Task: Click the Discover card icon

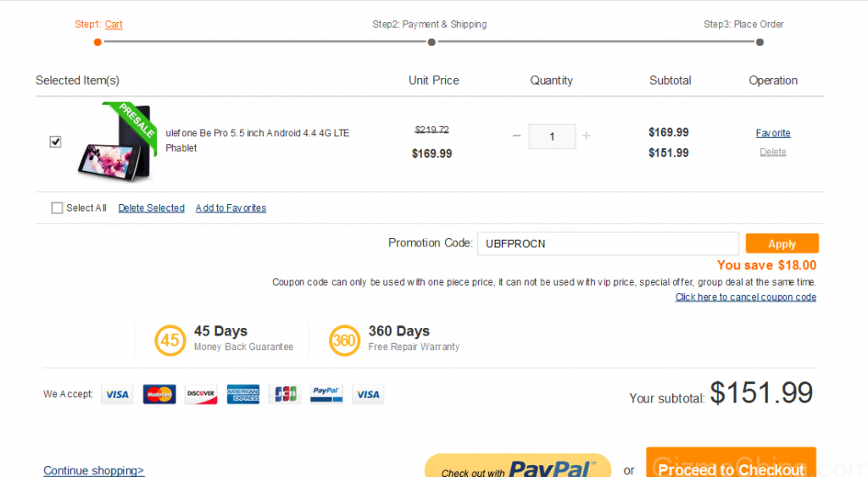Action: 201,395
